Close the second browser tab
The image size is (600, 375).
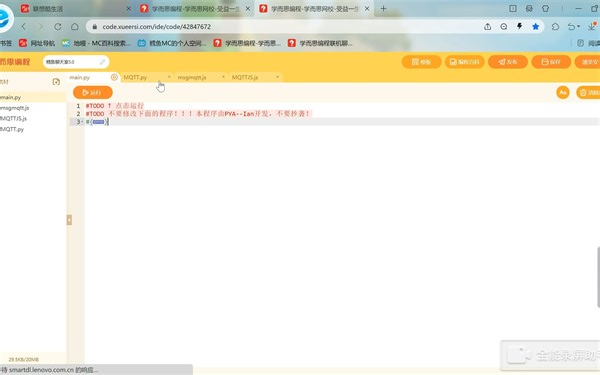pyautogui.click(x=248, y=8)
